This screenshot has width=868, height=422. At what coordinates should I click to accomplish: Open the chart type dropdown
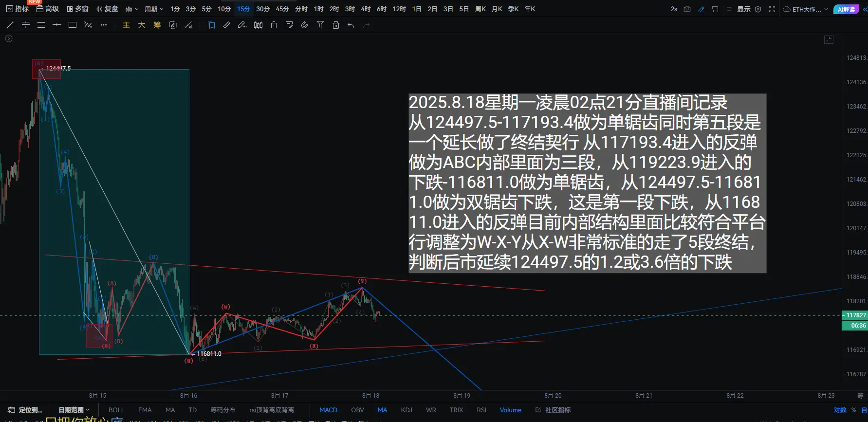[x=132, y=9]
